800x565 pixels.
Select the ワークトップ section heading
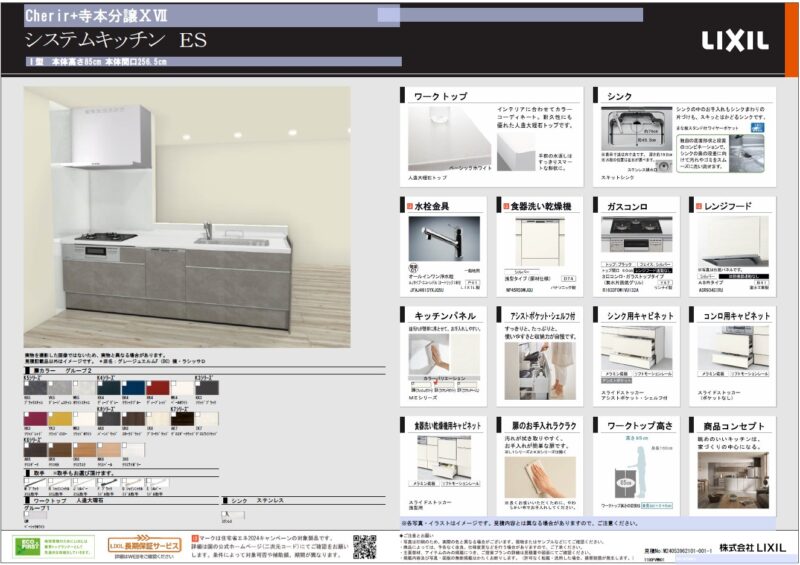440,97
